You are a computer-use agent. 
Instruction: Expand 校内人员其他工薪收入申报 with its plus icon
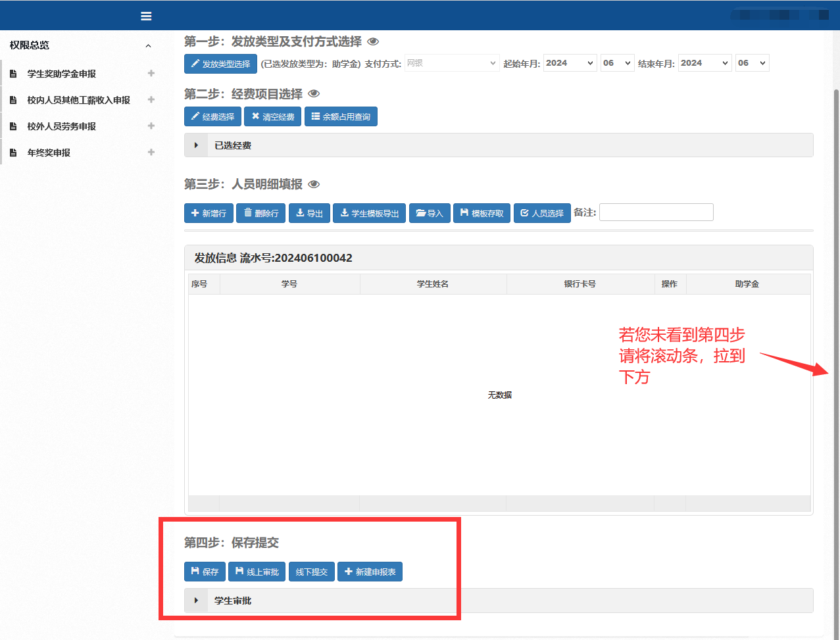point(151,99)
